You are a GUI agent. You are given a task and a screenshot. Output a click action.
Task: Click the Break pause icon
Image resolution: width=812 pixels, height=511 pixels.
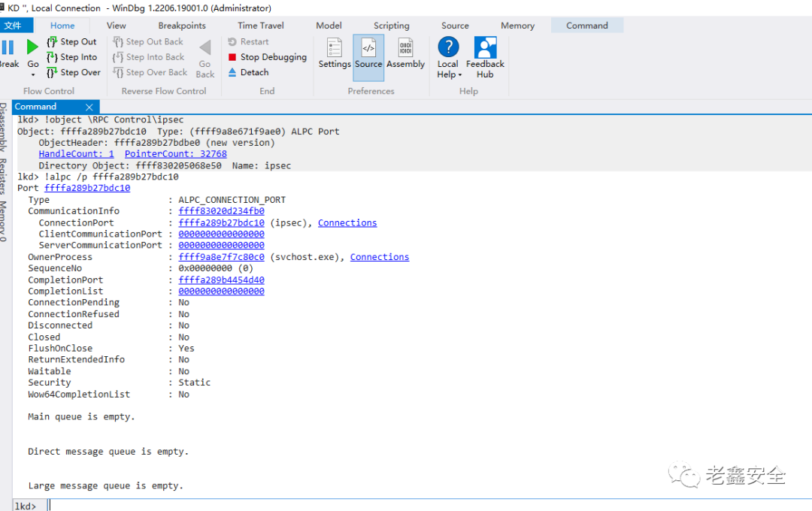click(x=8, y=47)
